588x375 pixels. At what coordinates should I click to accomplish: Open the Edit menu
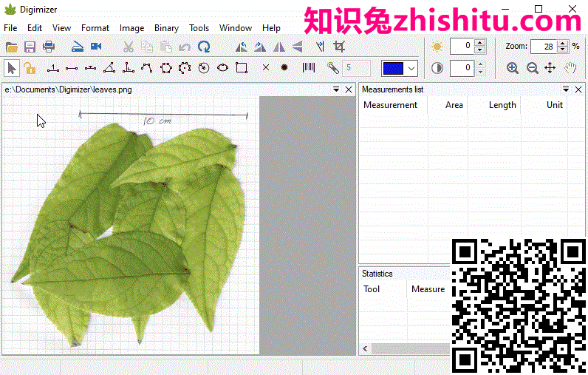(x=35, y=28)
